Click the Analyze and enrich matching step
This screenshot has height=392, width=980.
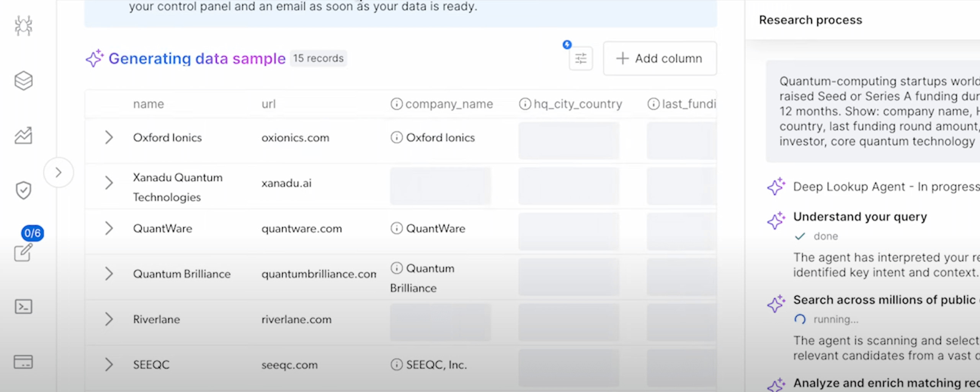coord(886,383)
